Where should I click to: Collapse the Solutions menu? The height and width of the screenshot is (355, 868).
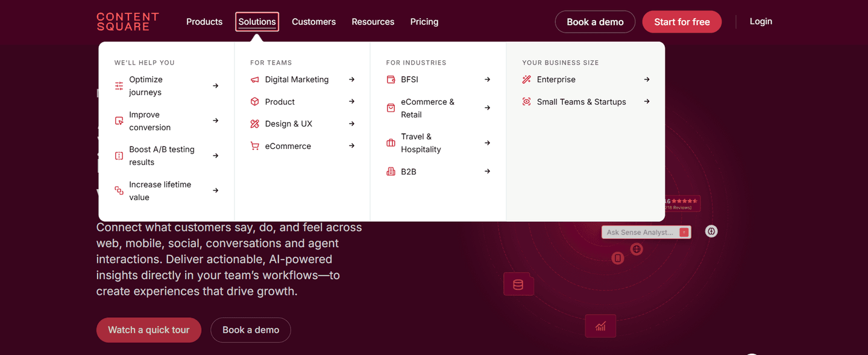tap(257, 22)
